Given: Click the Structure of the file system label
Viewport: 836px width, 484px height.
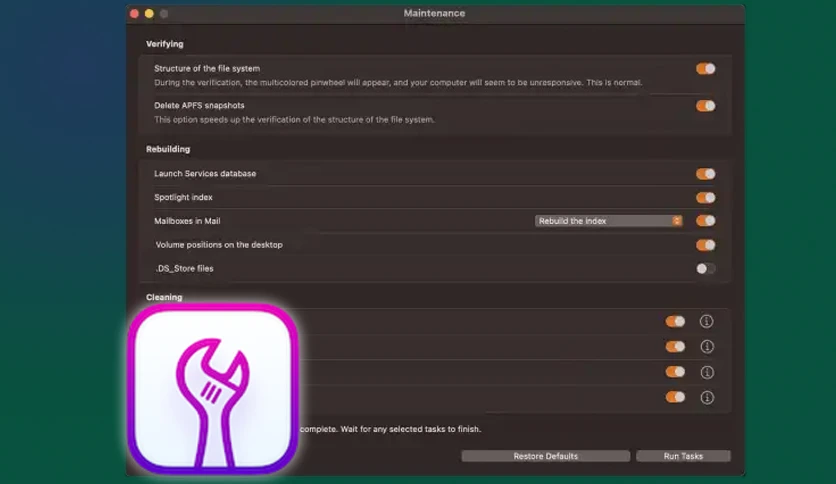Looking at the screenshot, I should click(207, 69).
